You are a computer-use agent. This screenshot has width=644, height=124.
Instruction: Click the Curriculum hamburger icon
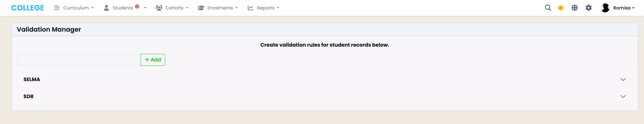(57, 8)
